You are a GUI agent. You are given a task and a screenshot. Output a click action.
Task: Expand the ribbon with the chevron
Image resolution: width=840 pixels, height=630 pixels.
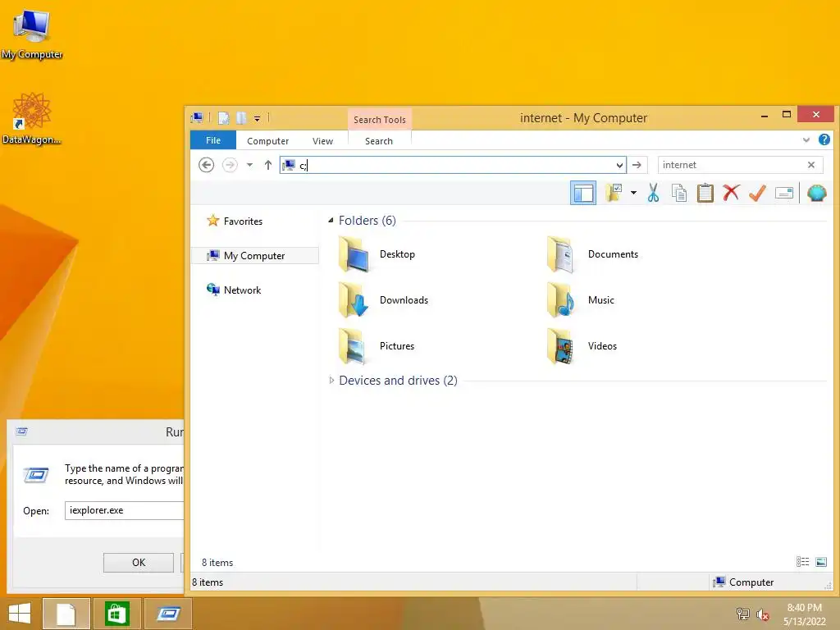(806, 140)
